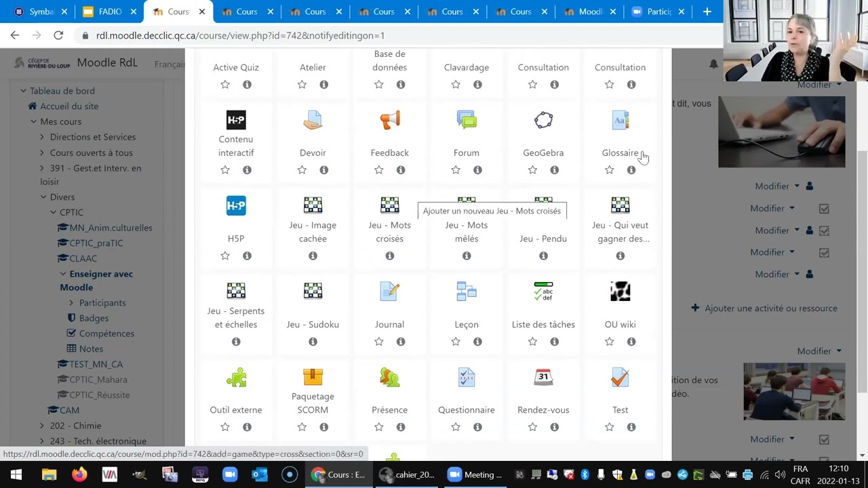Viewport: 868px width, 488px height.
Task: Star the H5P activity
Action: click(x=225, y=256)
